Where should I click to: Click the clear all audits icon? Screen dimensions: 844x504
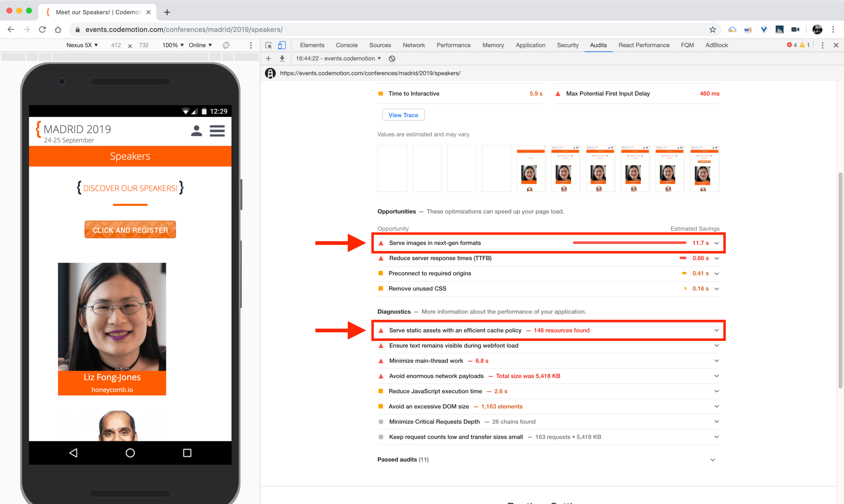392,59
